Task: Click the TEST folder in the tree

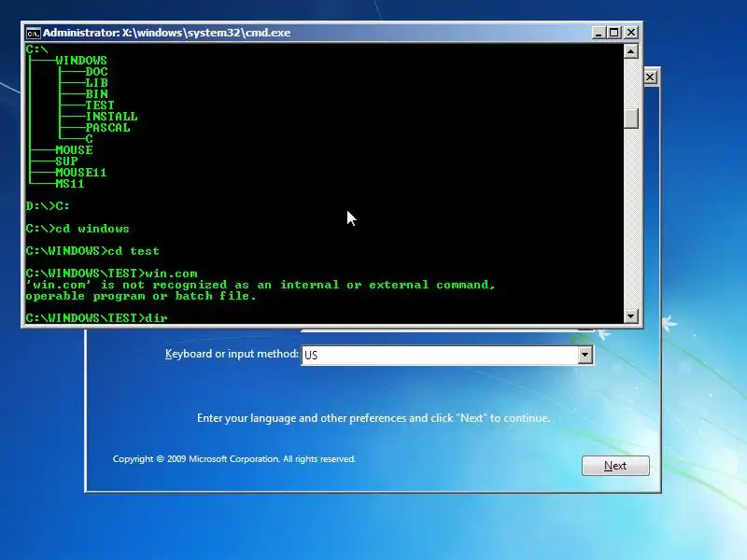Action: (100, 105)
